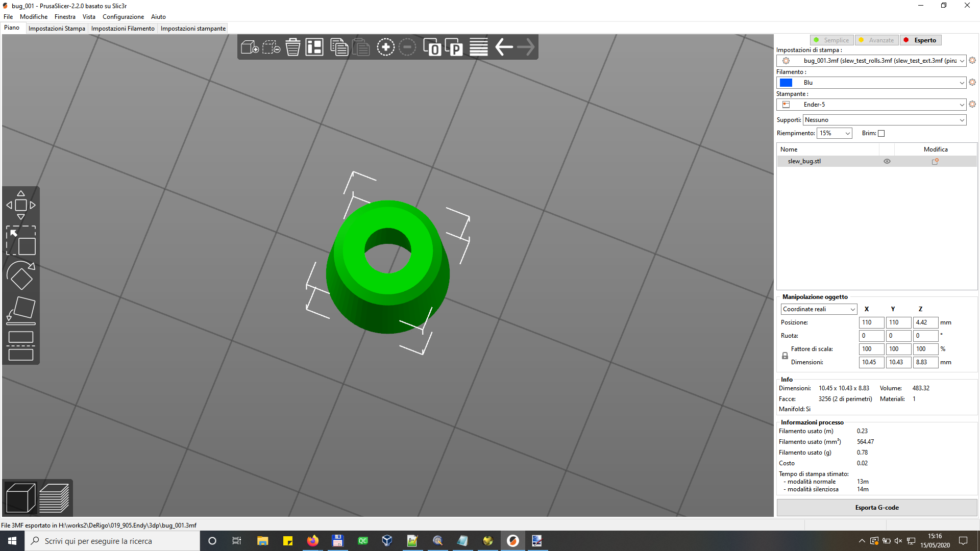Image resolution: width=980 pixels, height=551 pixels.
Task: Click the Split to parts icon
Action: point(454,47)
